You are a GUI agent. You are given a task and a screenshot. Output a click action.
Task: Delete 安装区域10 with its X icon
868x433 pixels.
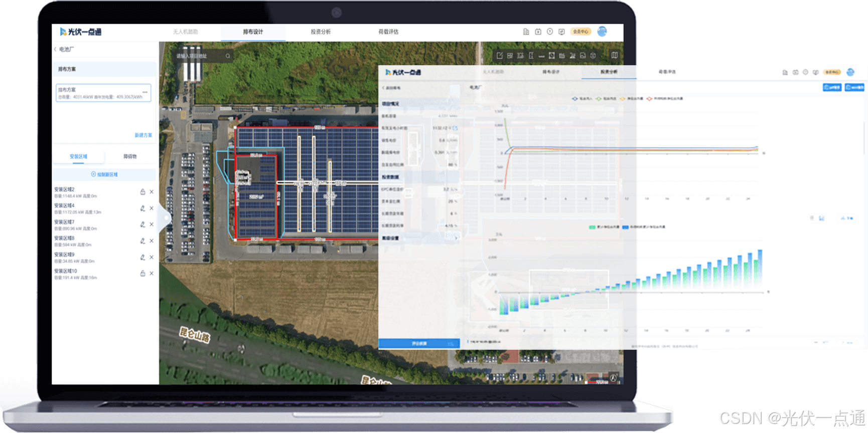[x=152, y=274]
